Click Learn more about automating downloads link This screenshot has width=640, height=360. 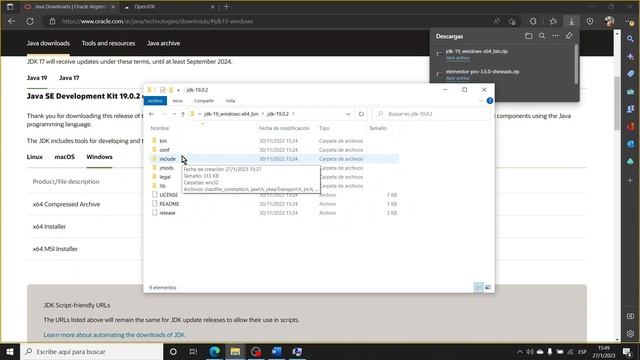tap(114, 335)
